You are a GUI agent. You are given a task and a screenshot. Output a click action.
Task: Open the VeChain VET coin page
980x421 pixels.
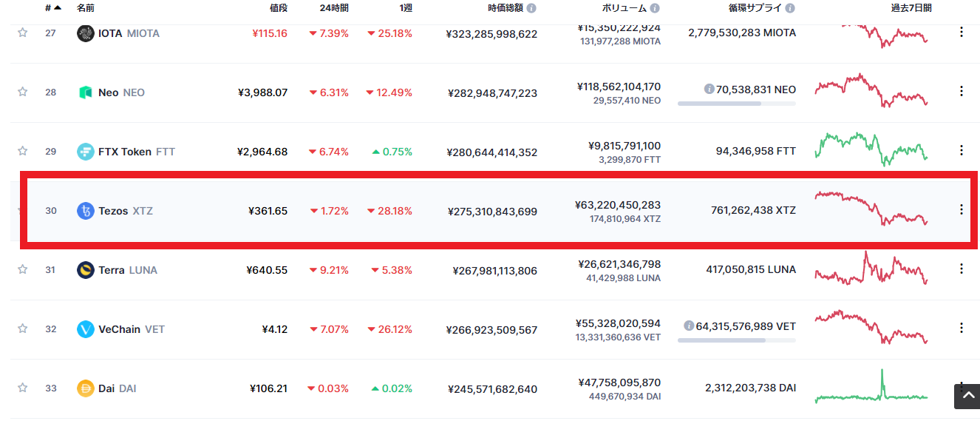click(x=132, y=329)
